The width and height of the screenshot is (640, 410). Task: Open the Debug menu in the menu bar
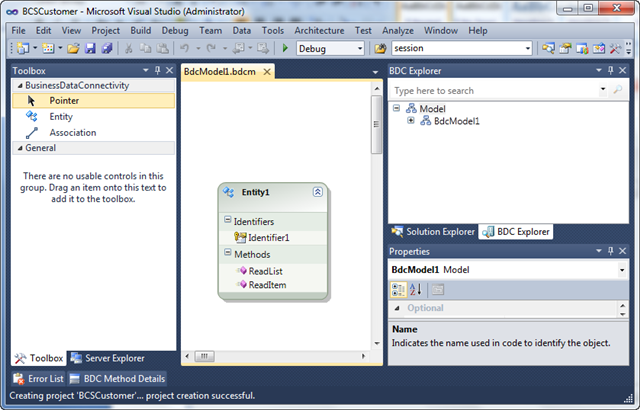pos(175,31)
